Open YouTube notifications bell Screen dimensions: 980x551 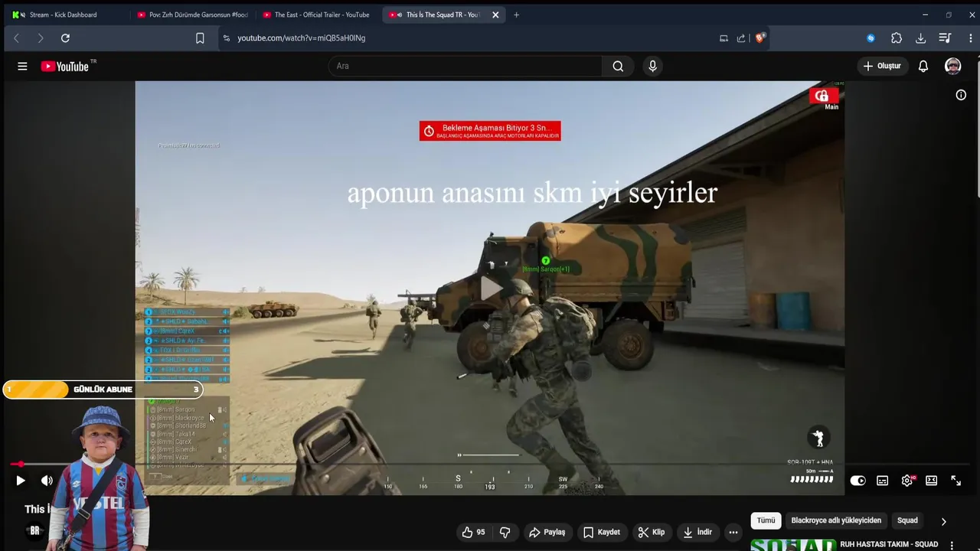click(x=923, y=66)
